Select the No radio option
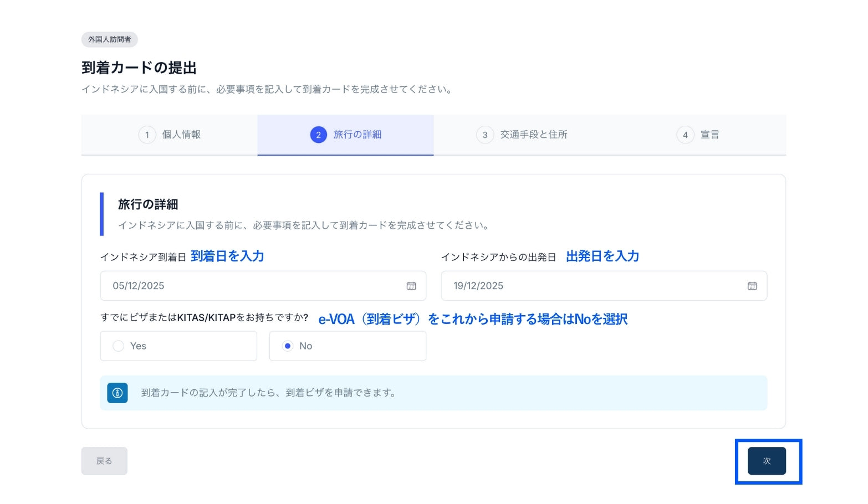 tap(288, 346)
